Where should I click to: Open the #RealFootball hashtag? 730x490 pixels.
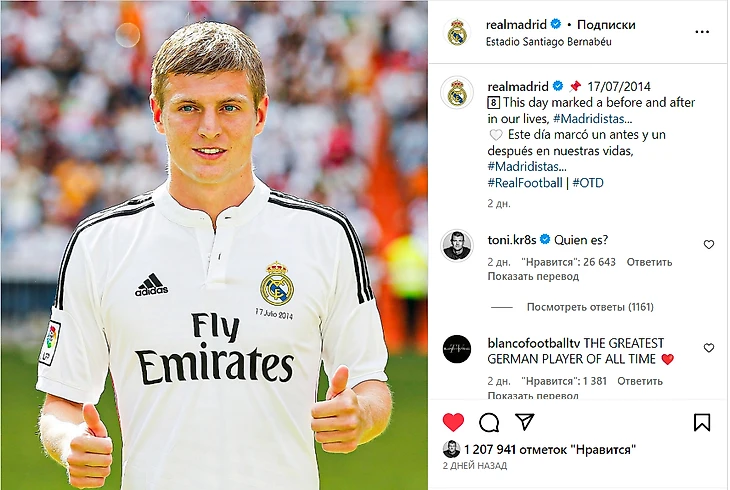point(525,183)
